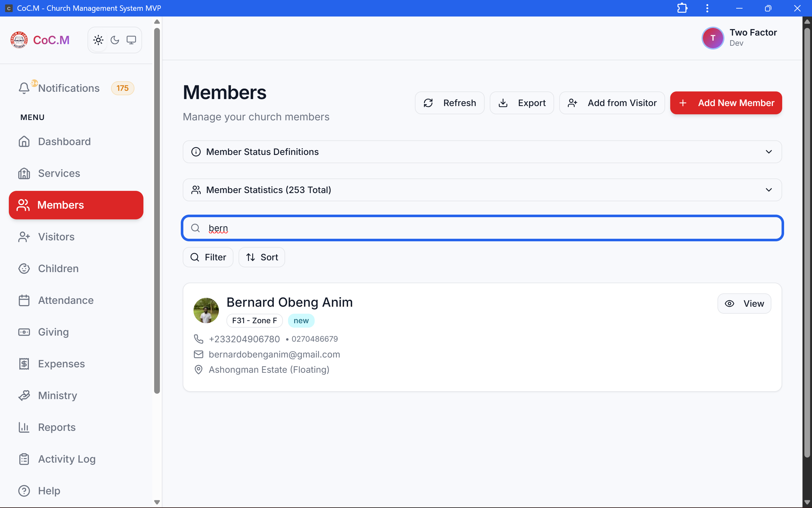Viewport: 812px width, 508px height.
Task: Open browser extensions puzzle icon
Action: point(682,8)
